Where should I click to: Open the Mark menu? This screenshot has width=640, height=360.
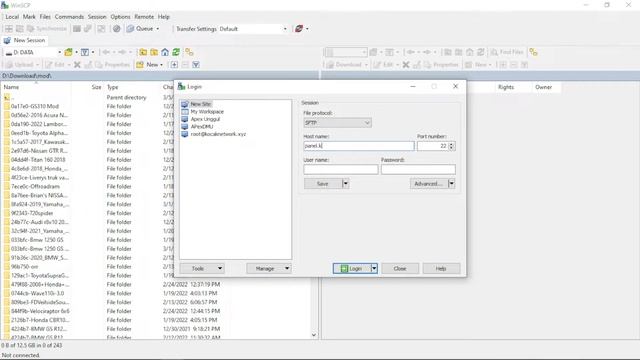29,17
